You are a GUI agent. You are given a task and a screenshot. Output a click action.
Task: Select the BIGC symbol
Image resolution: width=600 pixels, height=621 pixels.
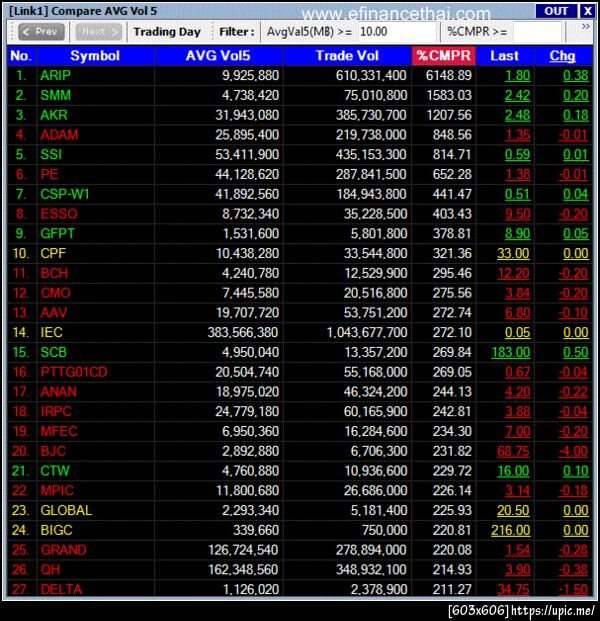pyautogui.click(x=56, y=530)
